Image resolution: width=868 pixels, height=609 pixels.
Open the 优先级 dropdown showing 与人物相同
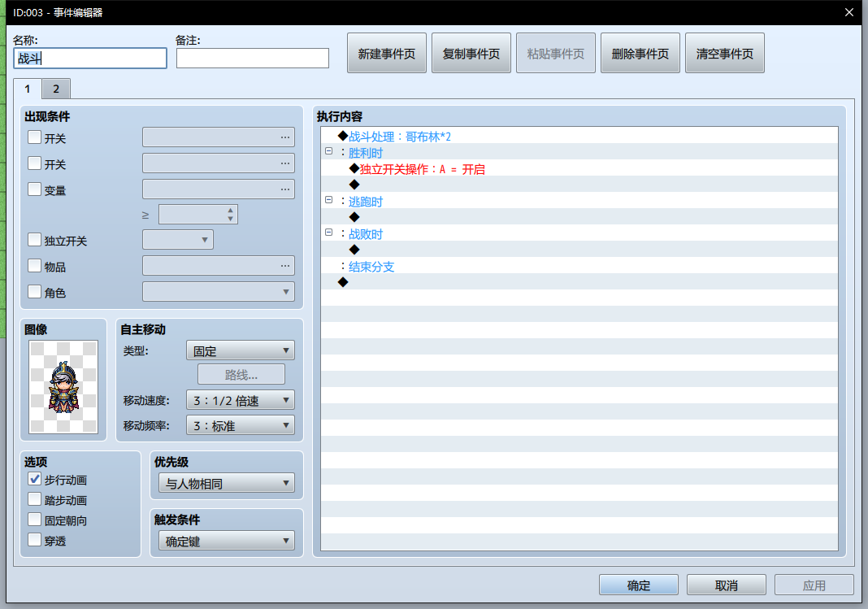pyautogui.click(x=227, y=483)
